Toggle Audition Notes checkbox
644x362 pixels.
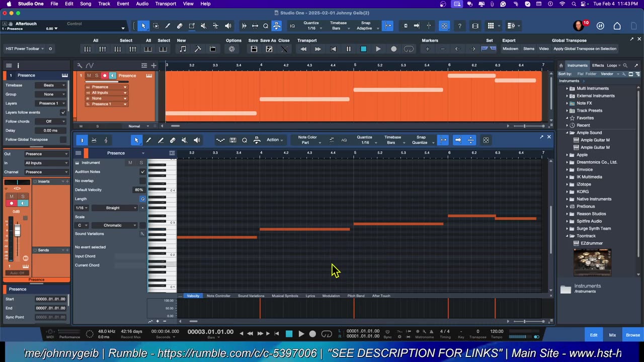pyautogui.click(x=142, y=171)
